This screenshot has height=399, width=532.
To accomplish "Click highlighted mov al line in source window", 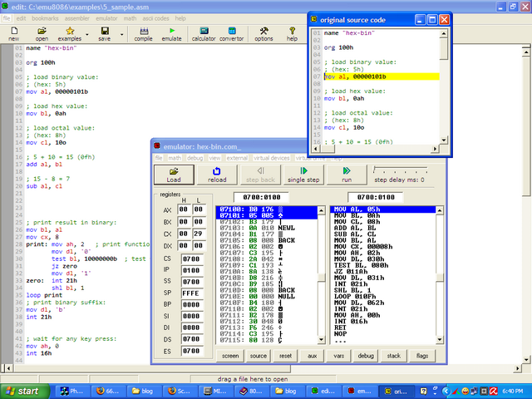I will (x=382, y=76).
